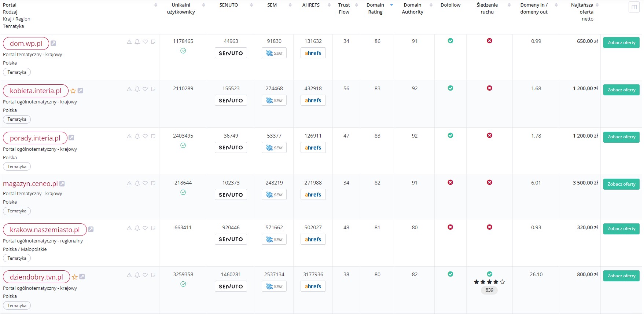The image size is (644, 314).
Task: Sort by Najtańsza oferta column
Action: 597,5
